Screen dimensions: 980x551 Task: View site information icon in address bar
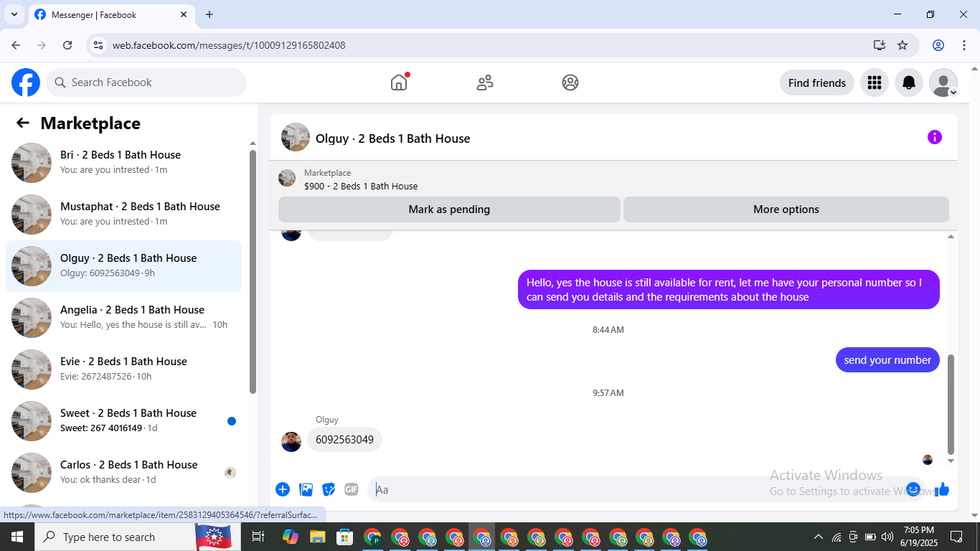coord(99,45)
